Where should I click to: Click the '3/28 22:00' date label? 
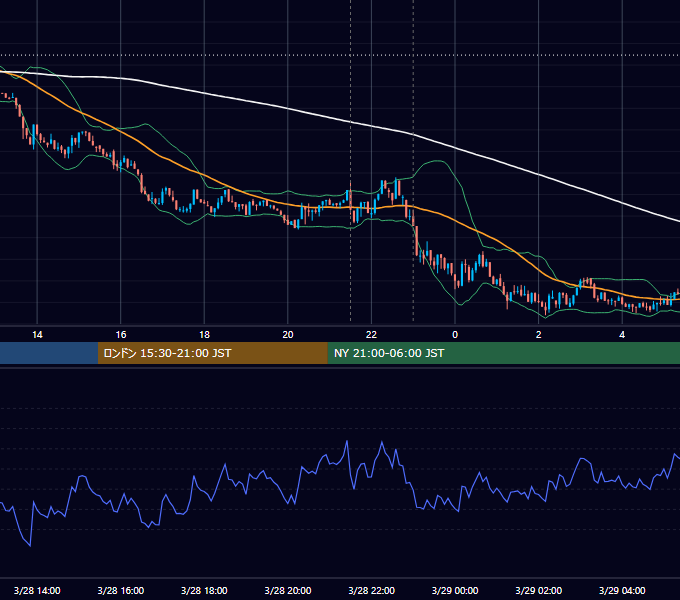pyautogui.click(x=372, y=590)
